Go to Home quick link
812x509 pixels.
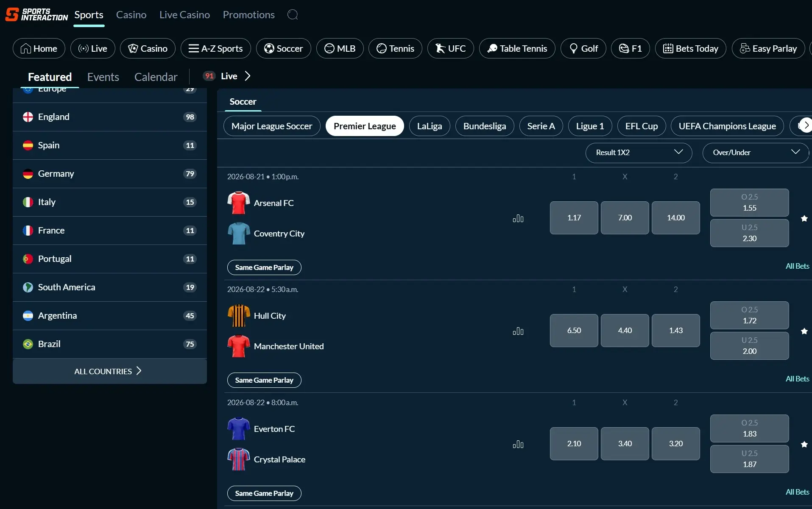tap(39, 48)
